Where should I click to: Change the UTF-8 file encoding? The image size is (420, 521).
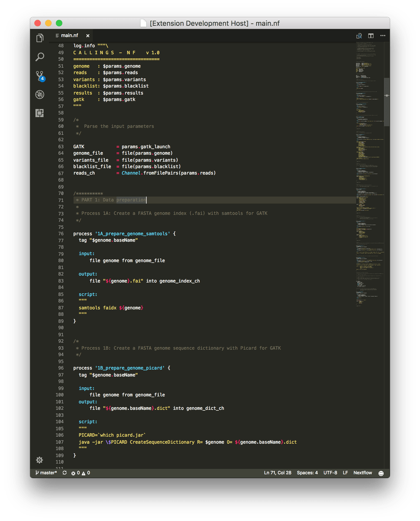(330, 473)
